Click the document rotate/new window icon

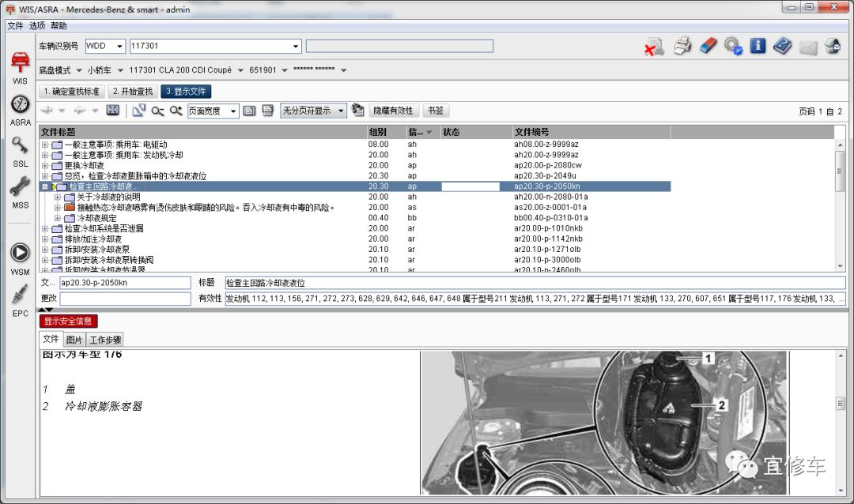click(139, 111)
